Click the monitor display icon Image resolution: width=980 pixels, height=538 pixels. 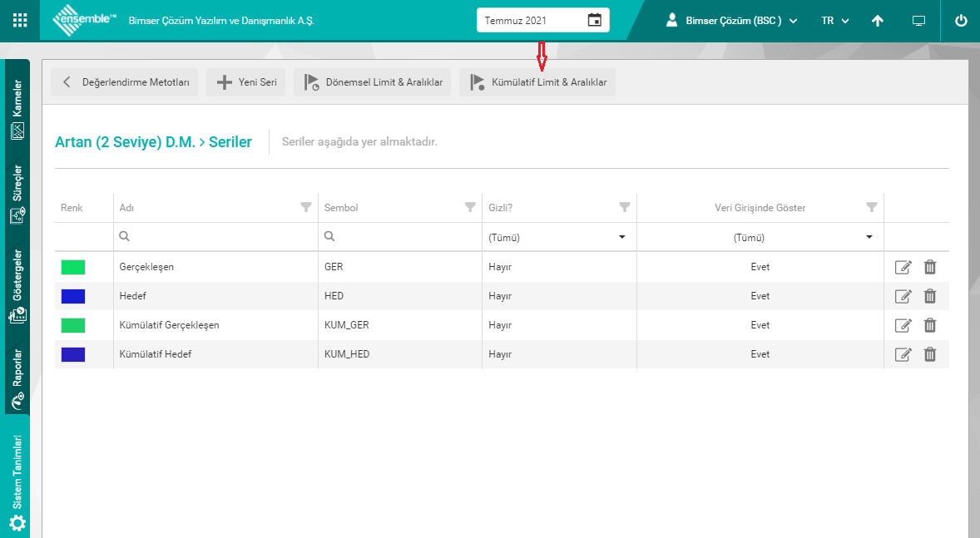point(918,21)
